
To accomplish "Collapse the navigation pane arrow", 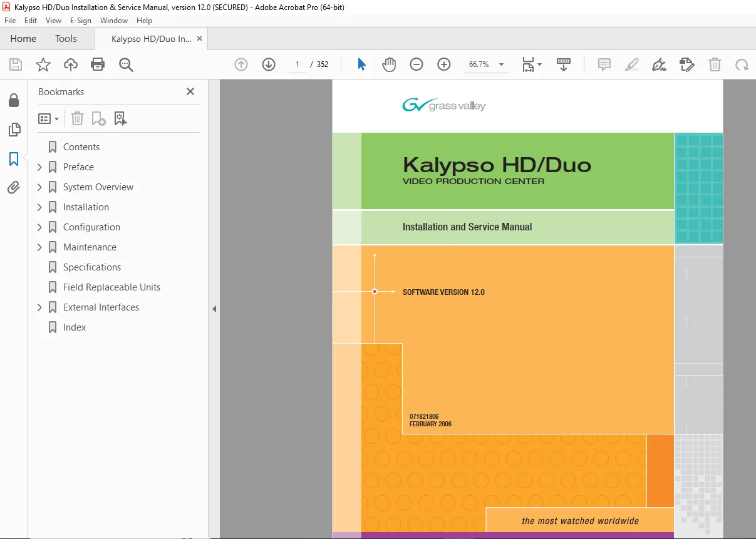I will 214,309.
